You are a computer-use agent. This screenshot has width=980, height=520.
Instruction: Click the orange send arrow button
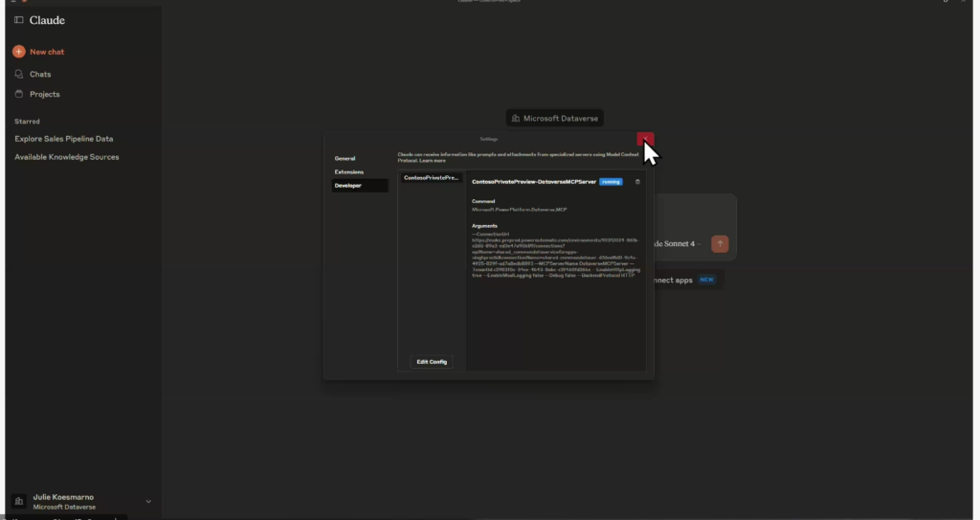pyautogui.click(x=720, y=244)
